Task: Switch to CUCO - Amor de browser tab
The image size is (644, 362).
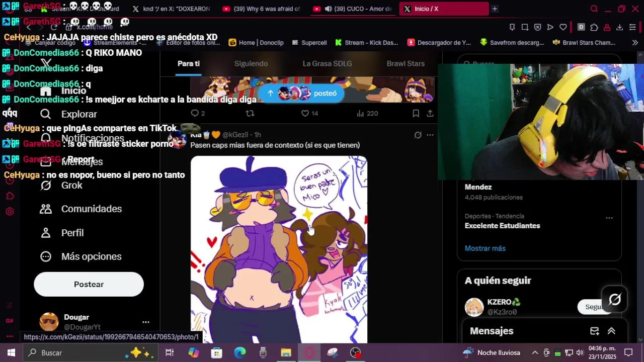Action: tap(352, 9)
